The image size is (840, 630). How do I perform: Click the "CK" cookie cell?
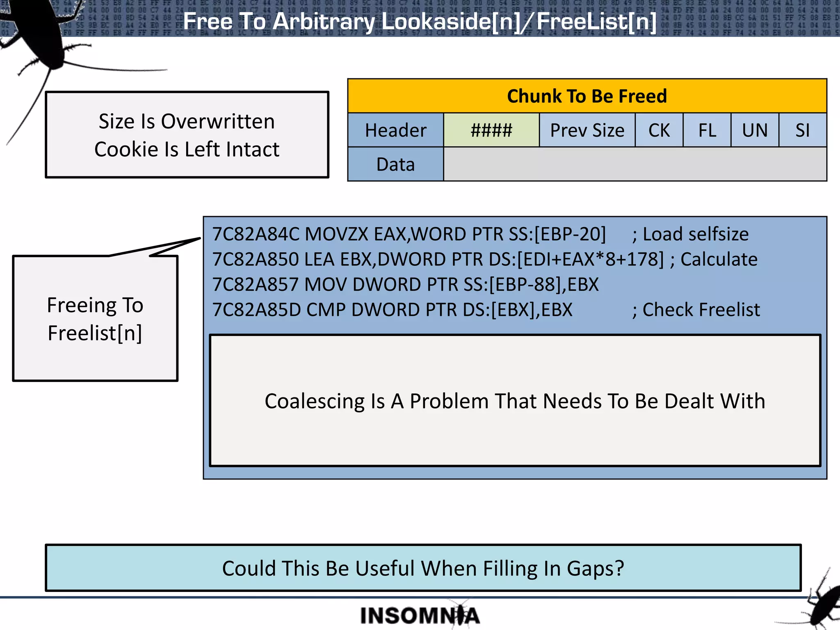pos(659,130)
